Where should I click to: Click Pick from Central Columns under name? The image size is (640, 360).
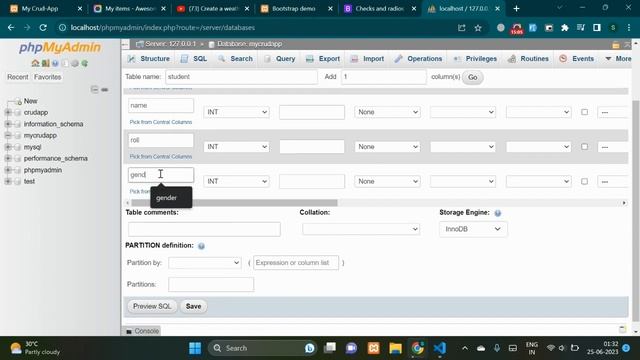160,122
